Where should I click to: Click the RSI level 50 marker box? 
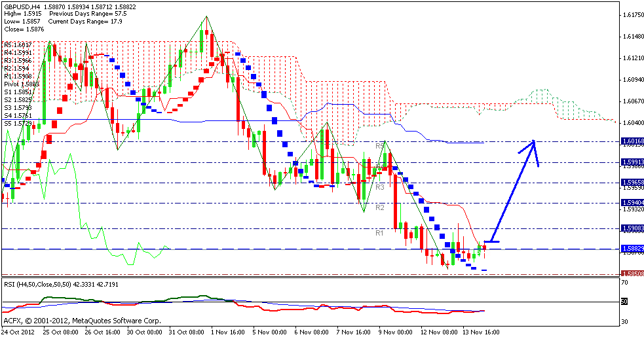point(624,302)
